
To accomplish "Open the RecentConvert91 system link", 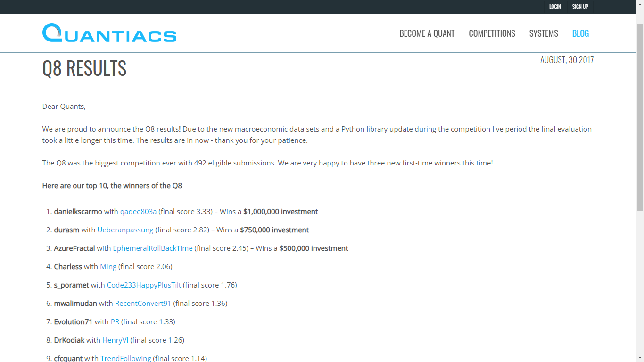I will 143,304.
